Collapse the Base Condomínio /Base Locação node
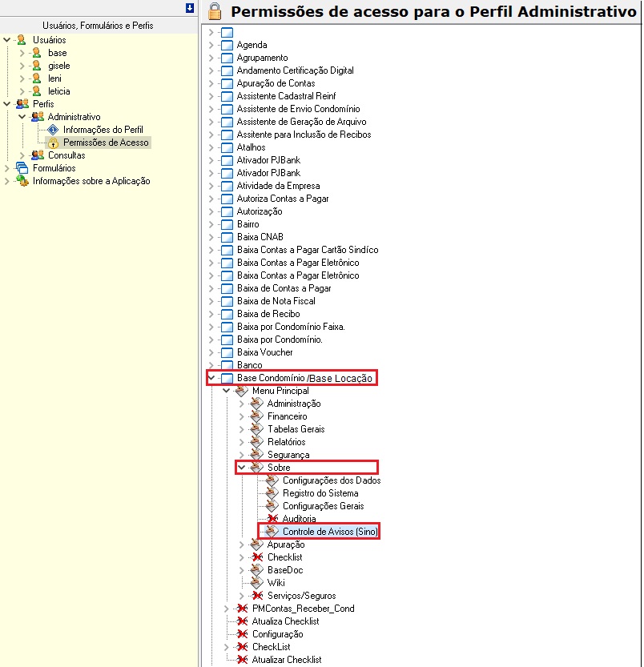This screenshot has width=644, height=667. point(211,378)
